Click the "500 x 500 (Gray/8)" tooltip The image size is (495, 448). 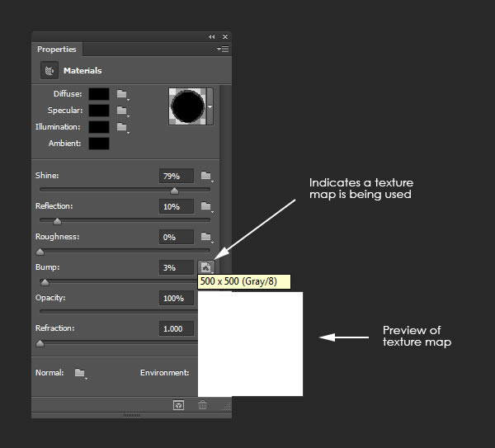click(244, 281)
